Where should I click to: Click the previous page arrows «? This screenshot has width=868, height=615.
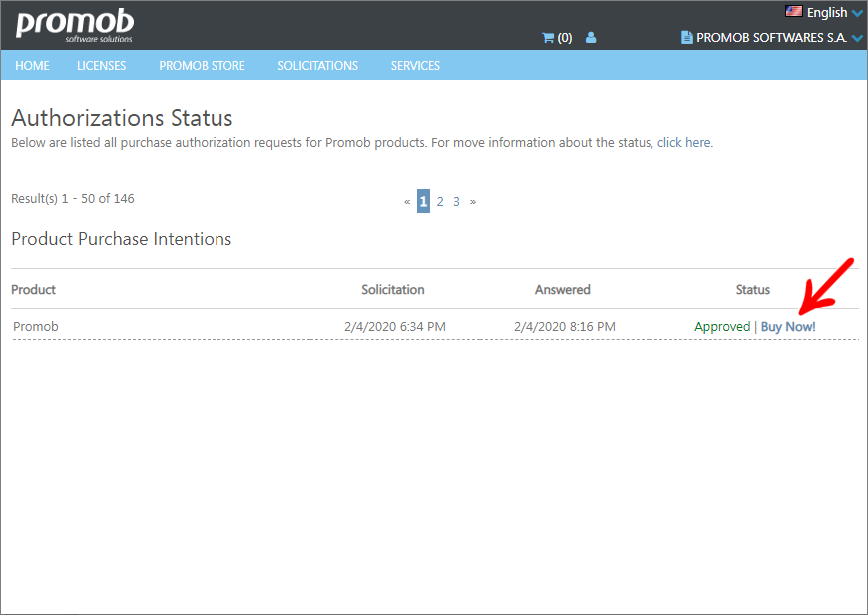(x=407, y=201)
